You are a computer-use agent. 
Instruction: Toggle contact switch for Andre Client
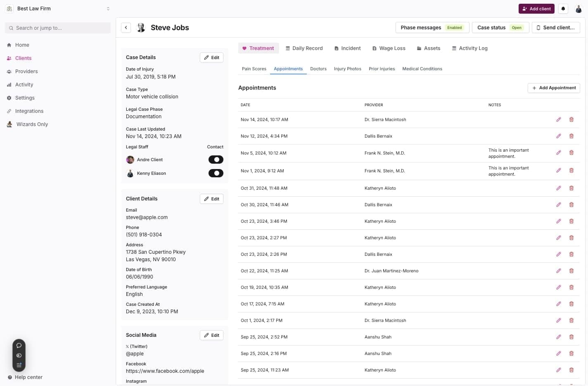(216, 160)
